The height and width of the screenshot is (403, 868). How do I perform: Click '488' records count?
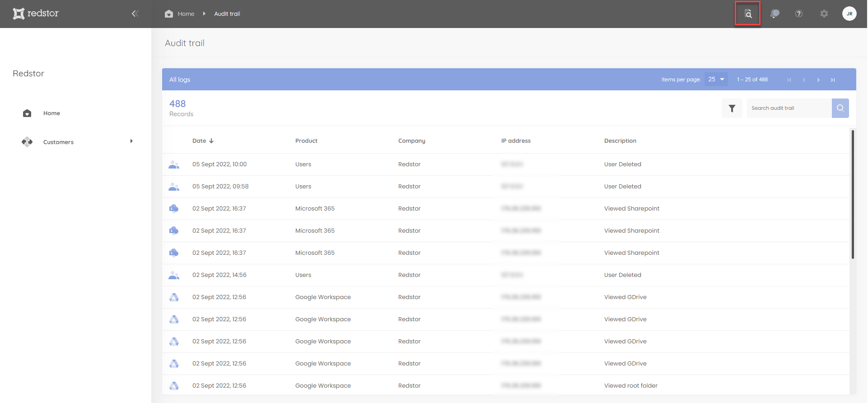(x=177, y=104)
